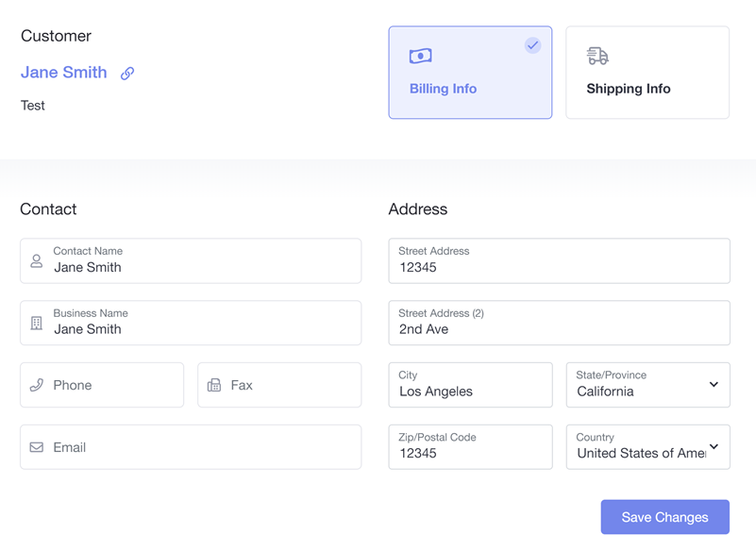Click the envelope icon in Email field
Viewport: 756px width, 550px height.
click(37, 447)
